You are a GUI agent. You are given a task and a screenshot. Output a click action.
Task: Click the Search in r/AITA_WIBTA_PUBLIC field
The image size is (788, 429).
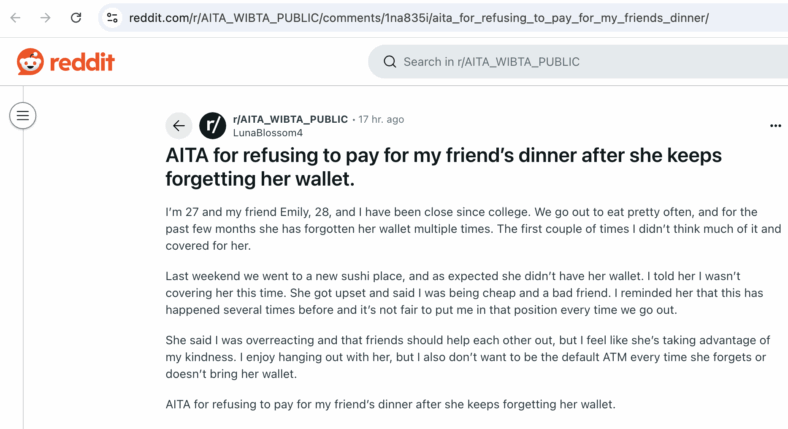(x=578, y=62)
